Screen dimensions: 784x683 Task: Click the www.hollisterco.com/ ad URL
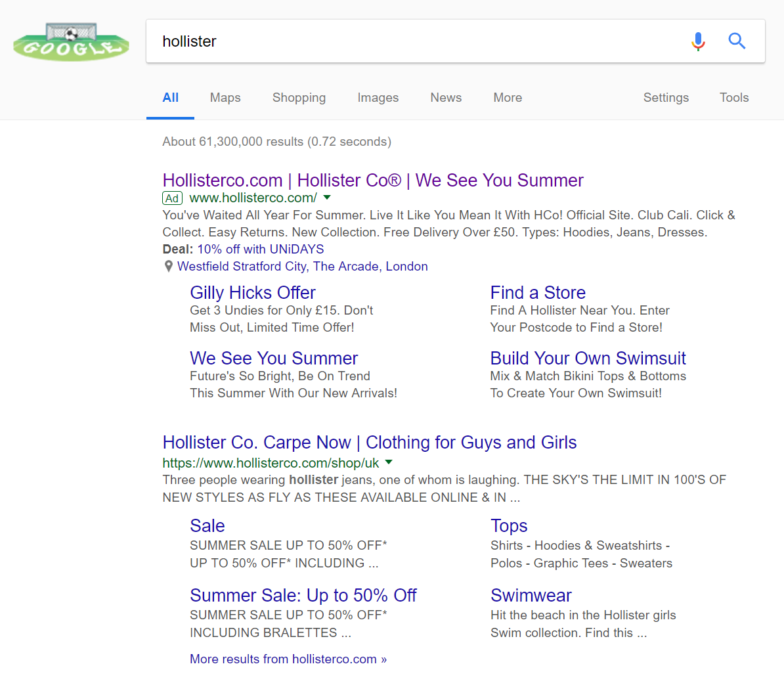coord(253,198)
